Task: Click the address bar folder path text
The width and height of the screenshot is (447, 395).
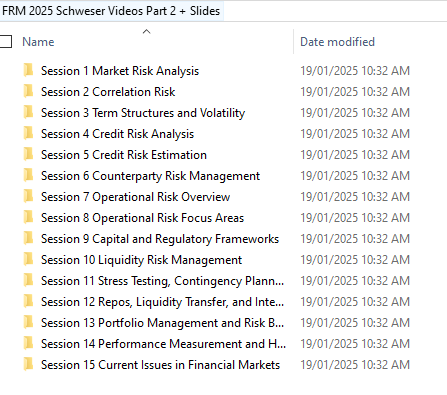Action: [x=111, y=11]
